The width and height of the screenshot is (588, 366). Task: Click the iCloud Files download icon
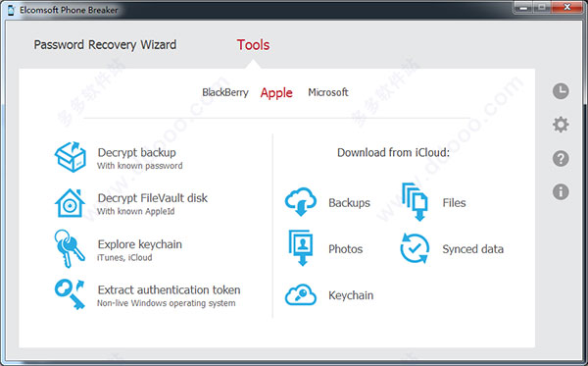(415, 202)
